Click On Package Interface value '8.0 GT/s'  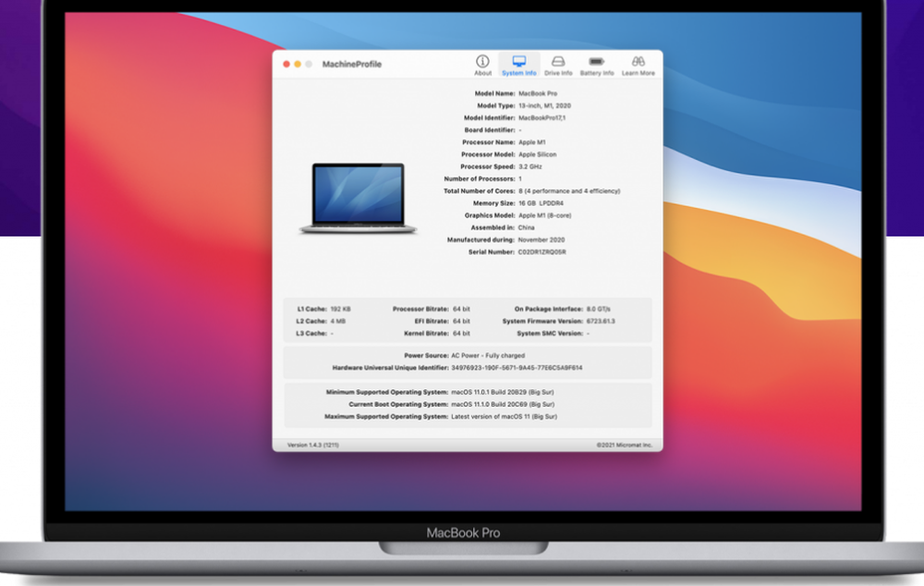[x=598, y=309]
